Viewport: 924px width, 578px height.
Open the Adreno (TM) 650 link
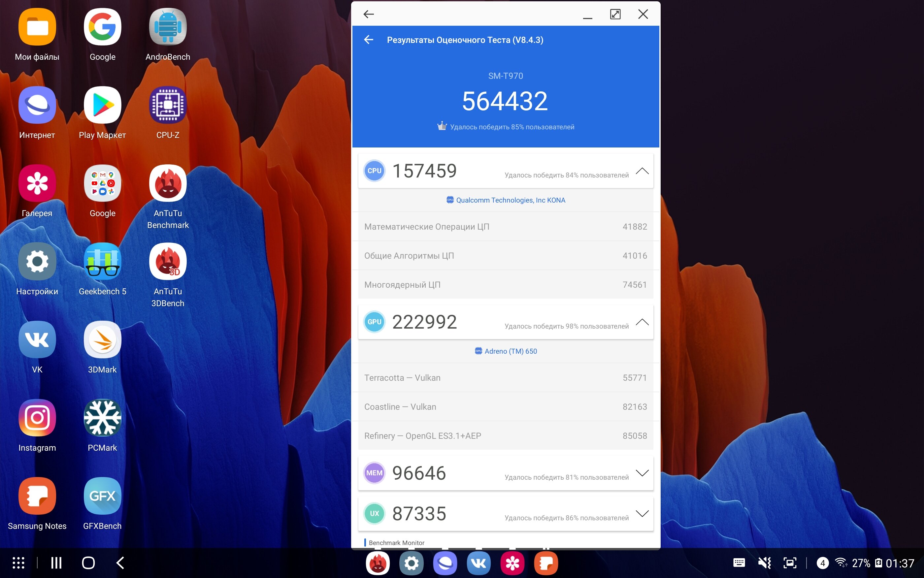tap(505, 351)
